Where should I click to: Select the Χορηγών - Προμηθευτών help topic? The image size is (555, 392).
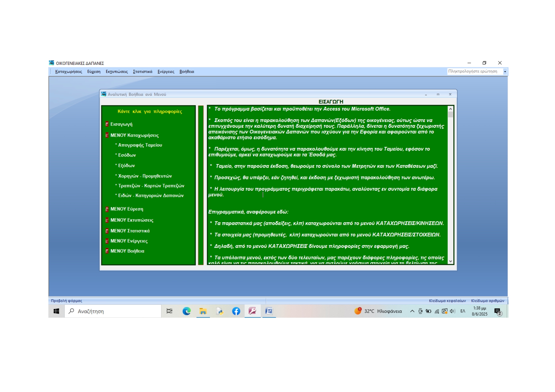click(145, 176)
